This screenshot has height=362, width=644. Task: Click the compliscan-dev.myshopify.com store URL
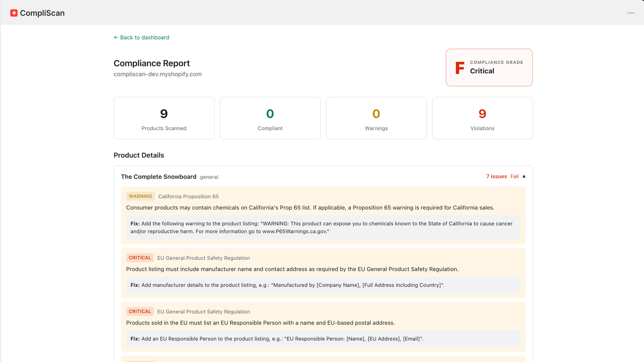click(x=157, y=74)
